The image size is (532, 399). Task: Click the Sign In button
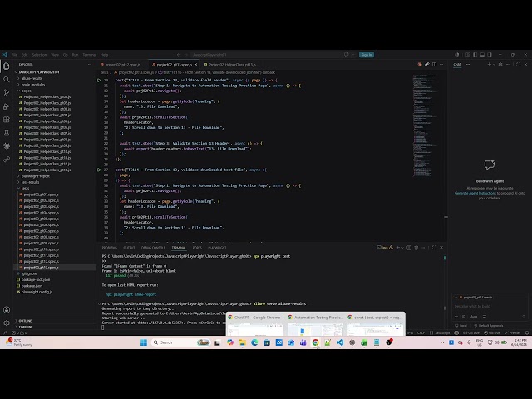[x=367, y=55]
